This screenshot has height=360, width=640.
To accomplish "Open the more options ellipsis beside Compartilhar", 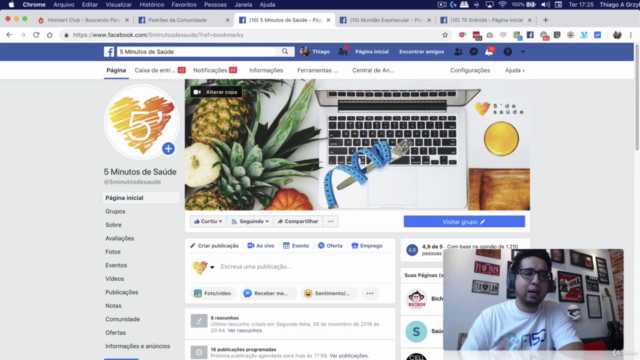I will [331, 221].
